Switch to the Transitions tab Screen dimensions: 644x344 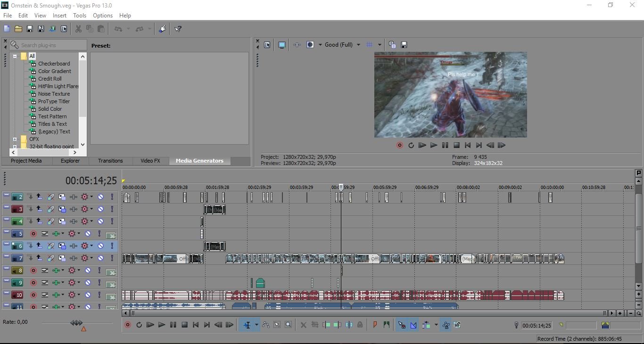pyautogui.click(x=110, y=161)
